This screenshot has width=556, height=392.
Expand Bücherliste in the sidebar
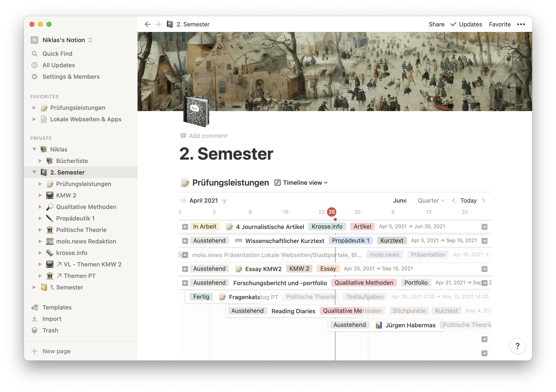[x=40, y=161]
